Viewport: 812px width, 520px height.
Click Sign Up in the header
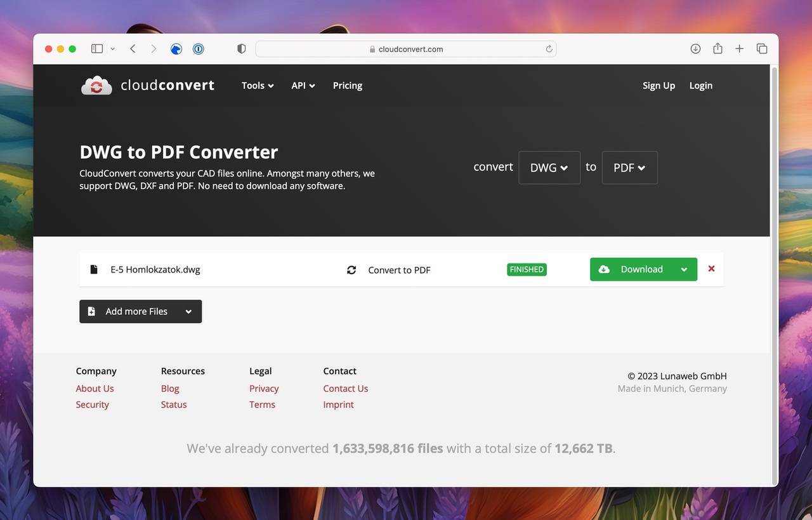[658, 86]
